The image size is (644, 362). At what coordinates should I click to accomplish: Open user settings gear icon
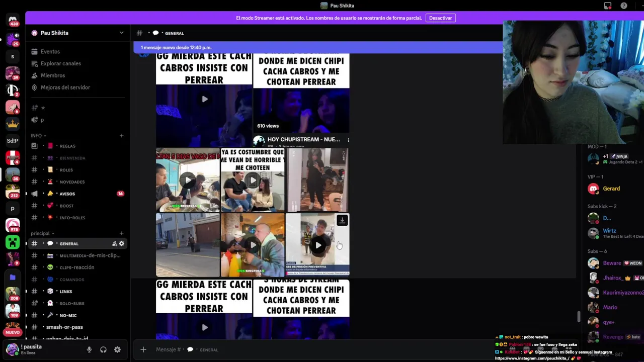tap(117, 350)
